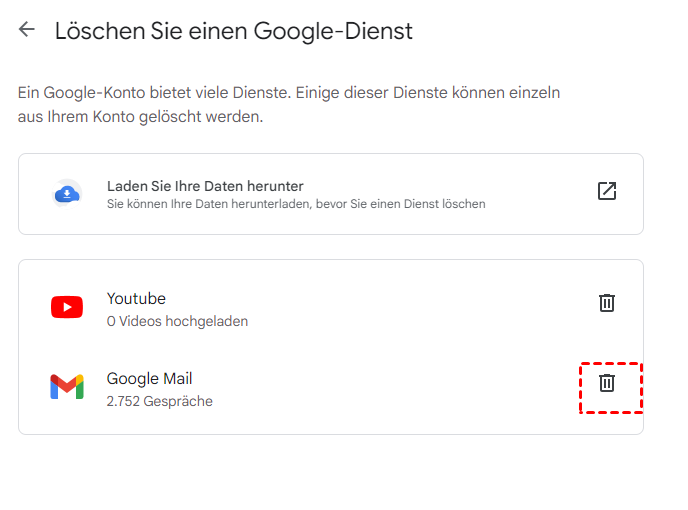Delete Youtube service with its trash icon

606,303
